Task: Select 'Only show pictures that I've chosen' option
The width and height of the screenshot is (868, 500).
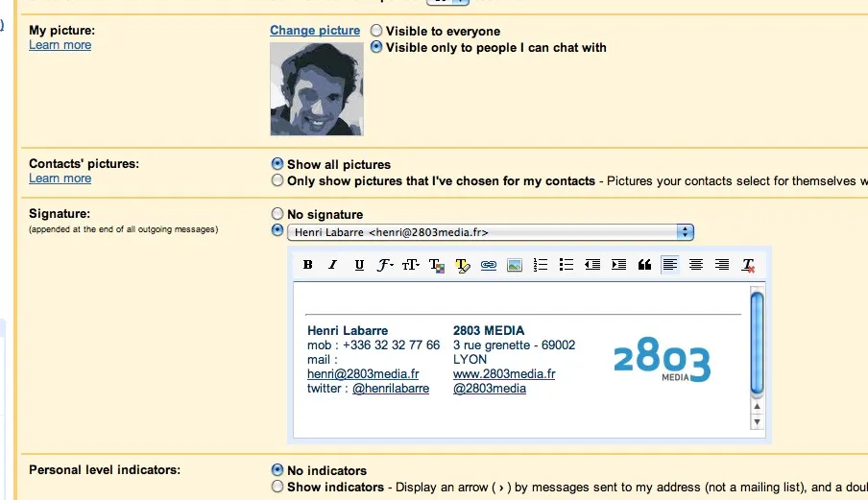Action: pos(277,180)
